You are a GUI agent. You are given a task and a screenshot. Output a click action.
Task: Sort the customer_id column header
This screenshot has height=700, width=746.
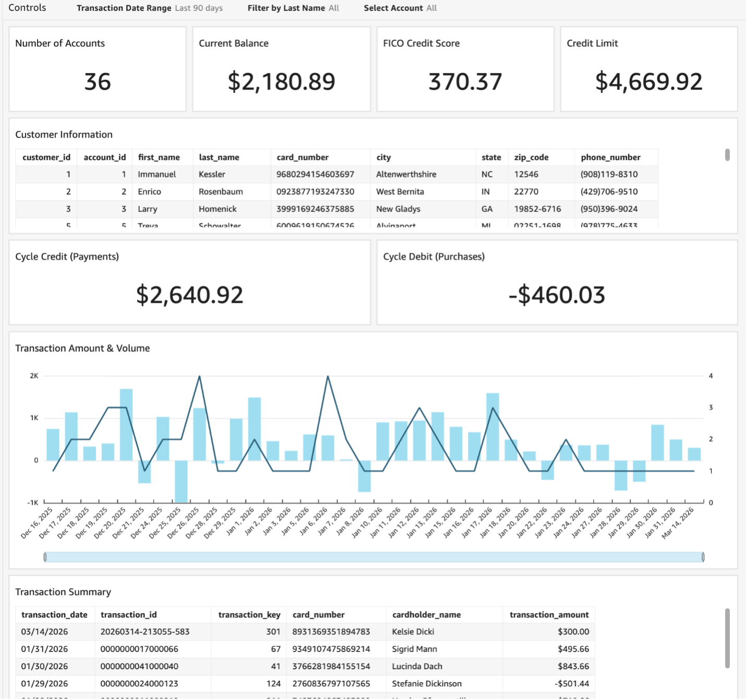coord(46,157)
